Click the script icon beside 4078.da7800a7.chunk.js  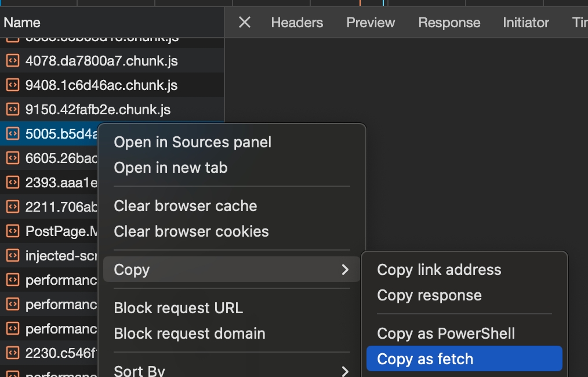tap(12, 61)
